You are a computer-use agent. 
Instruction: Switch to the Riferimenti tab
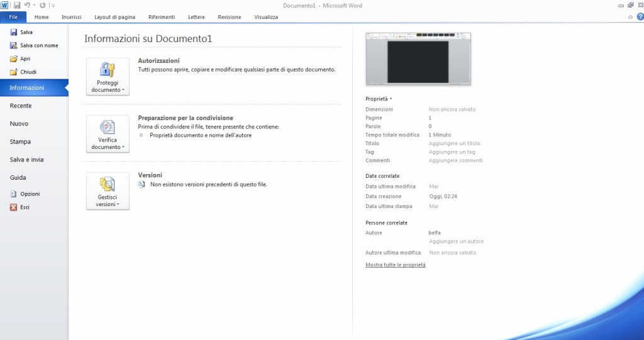click(162, 17)
